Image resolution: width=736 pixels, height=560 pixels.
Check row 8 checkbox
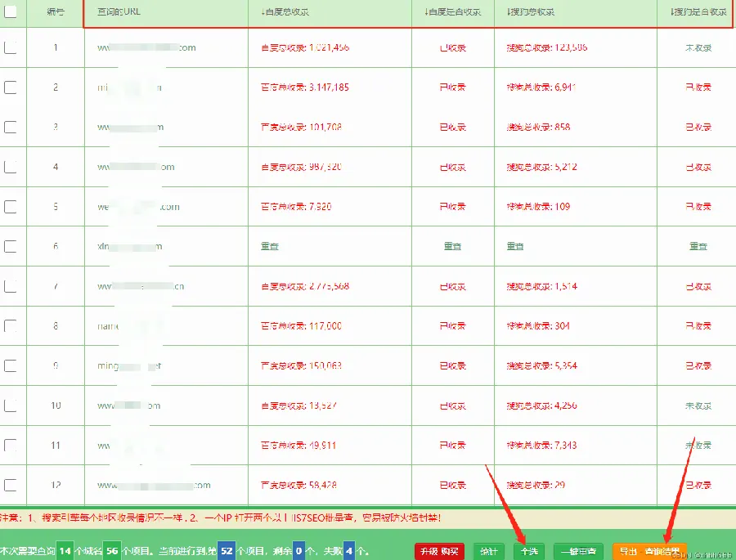click(x=11, y=325)
